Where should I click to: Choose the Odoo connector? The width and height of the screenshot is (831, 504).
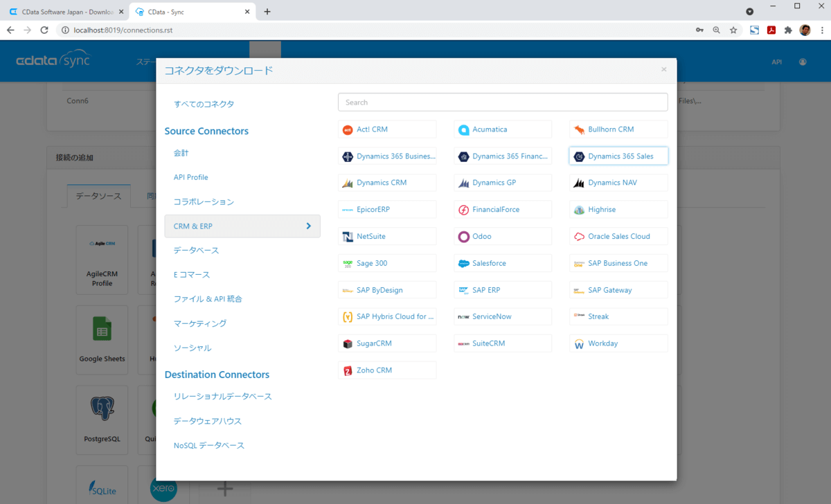click(503, 236)
